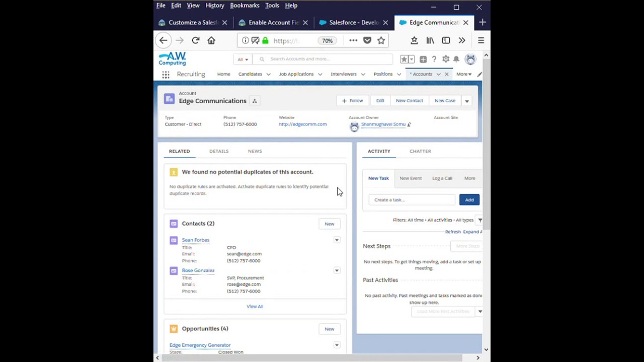Open activity filter funnel icon
Screen dimensions: 644x362
(x=479, y=220)
